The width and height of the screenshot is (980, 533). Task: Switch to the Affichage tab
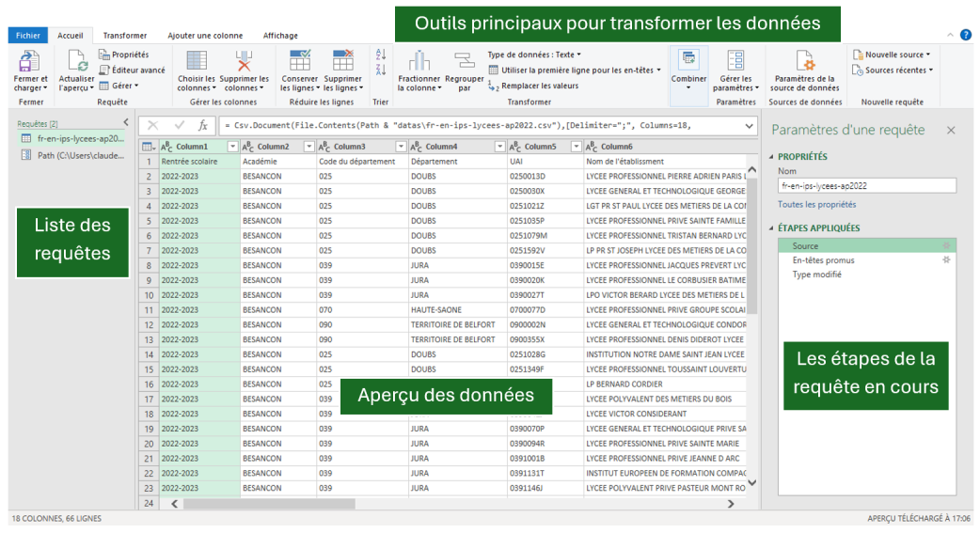tap(280, 36)
